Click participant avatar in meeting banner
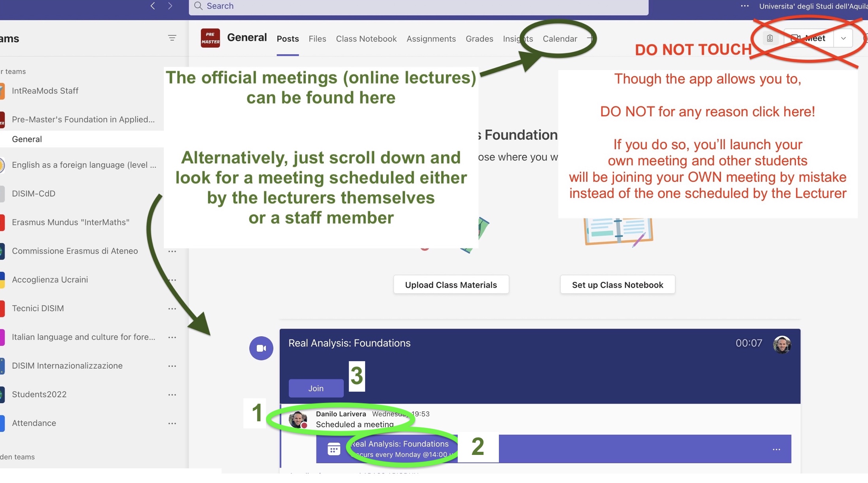This screenshot has width=868, height=483. 782,345
